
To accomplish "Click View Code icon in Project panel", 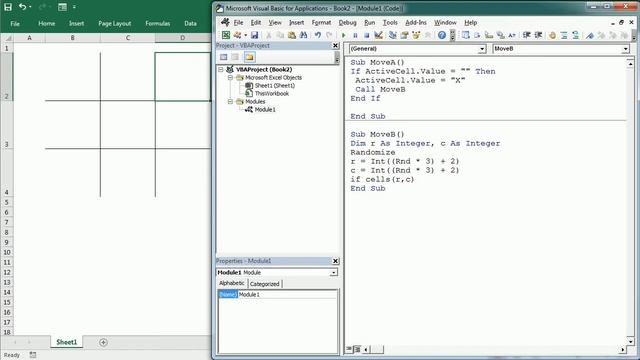I will click(x=224, y=57).
